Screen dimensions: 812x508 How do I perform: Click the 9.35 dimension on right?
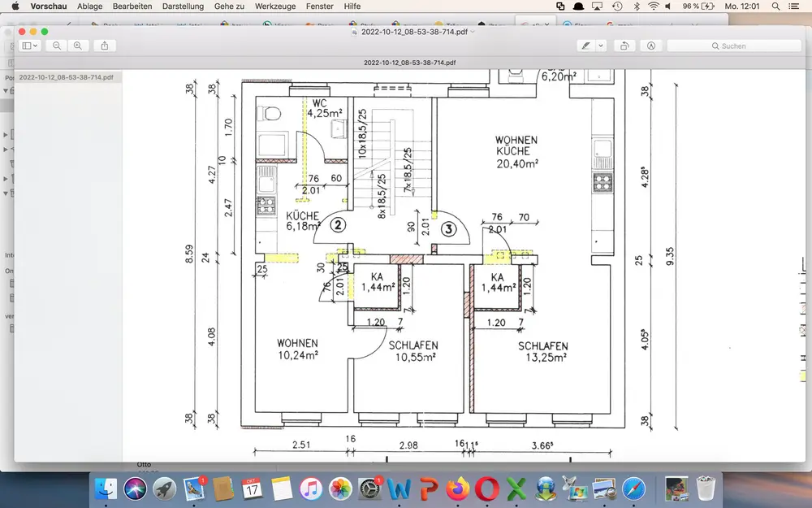670,256
